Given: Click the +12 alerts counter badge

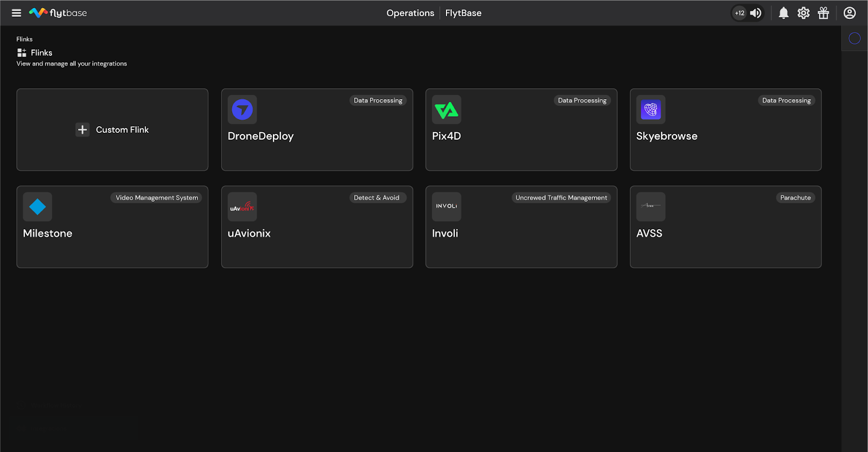Looking at the screenshot, I should click(739, 13).
